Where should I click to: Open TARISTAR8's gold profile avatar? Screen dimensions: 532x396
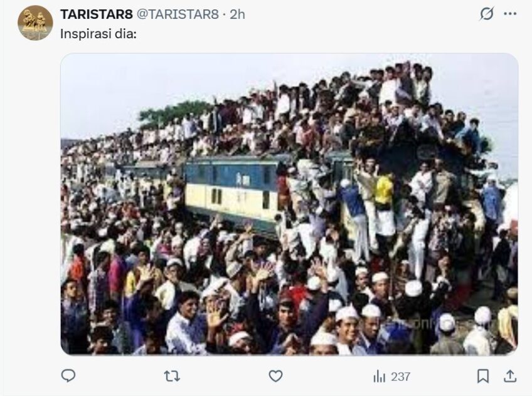pyautogui.click(x=35, y=23)
